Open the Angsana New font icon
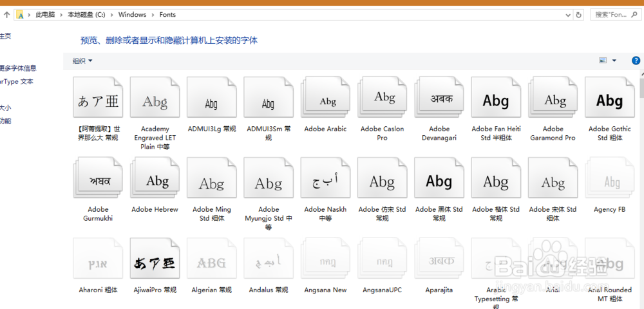 click(325, 259)
